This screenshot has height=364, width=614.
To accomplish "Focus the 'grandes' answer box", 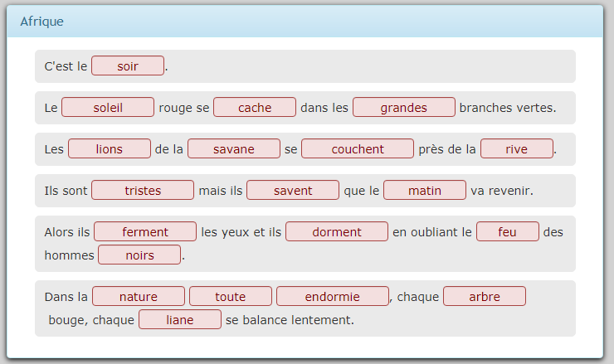I will [404, 107].
